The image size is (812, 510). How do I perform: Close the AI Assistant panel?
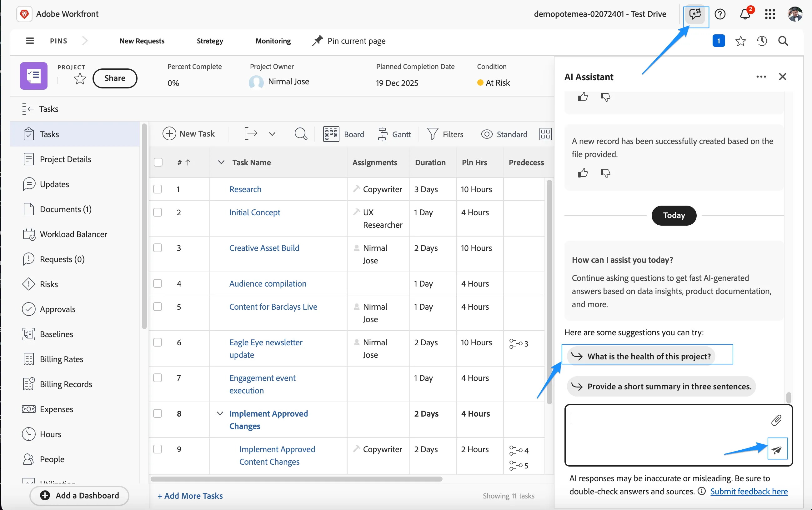(783, 77)
